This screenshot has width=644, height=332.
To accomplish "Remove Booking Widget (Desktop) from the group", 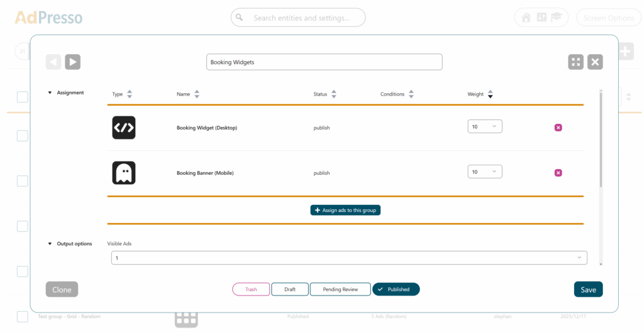I will pos(558,128).
